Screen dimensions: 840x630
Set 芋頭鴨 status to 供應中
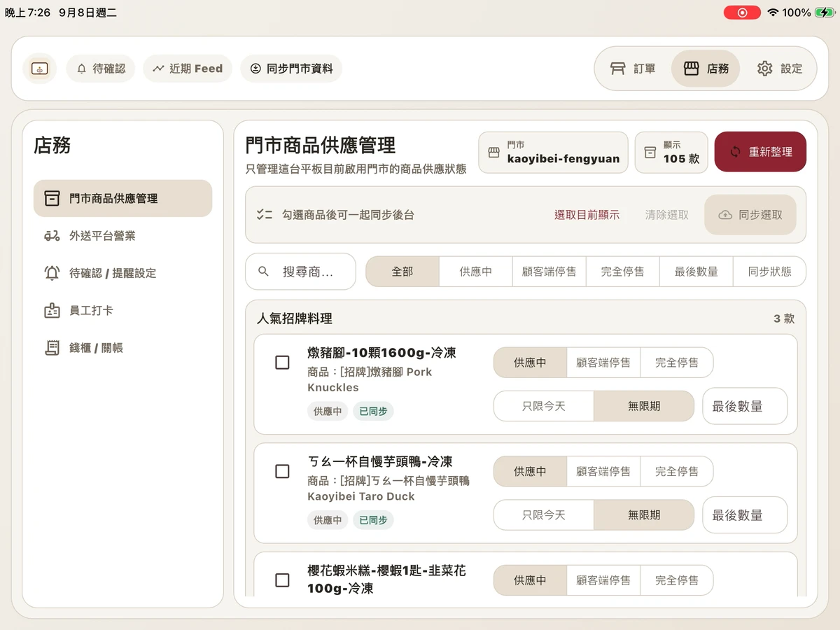[x=530, y=472]
